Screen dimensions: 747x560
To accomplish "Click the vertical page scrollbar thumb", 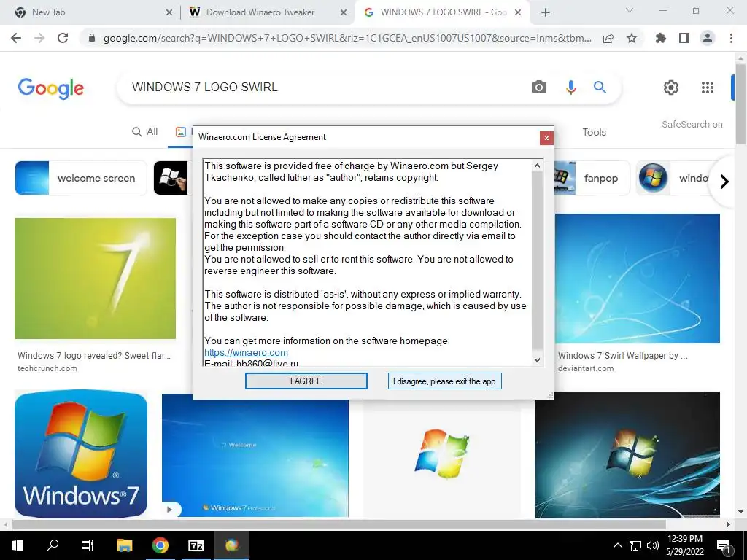I will (740, 104).
